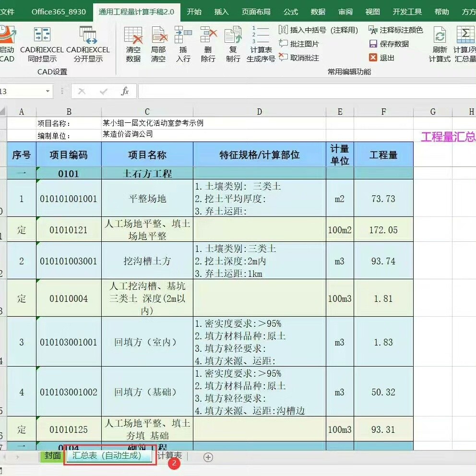Click the 刷新计算式 refresh icon
The height and width of the screenshot is (476, 476).
(440, 44)
